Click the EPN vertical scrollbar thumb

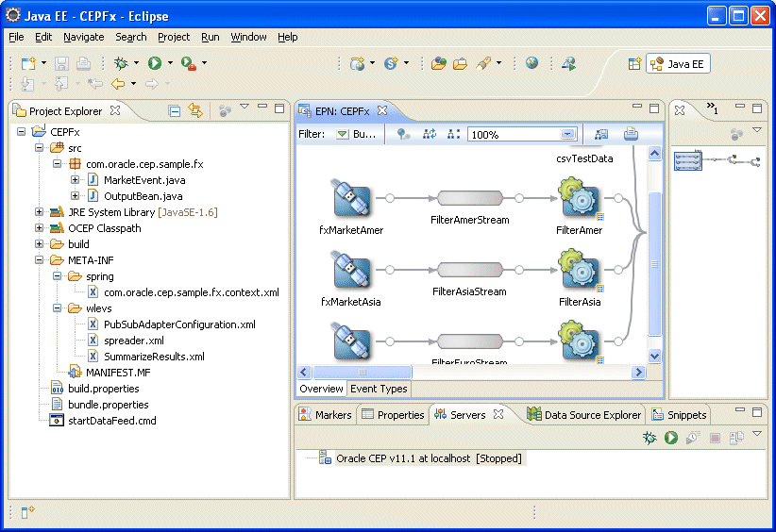pos(654,264)
